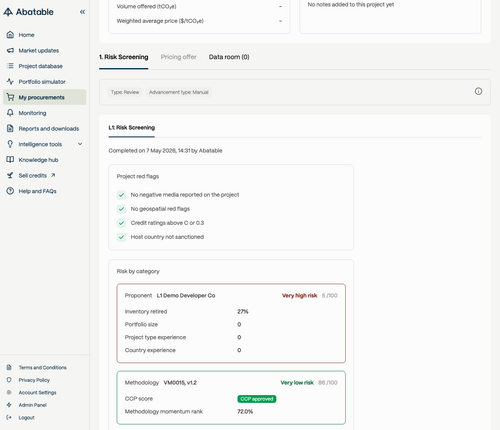Open Market updates

(45, 50)
